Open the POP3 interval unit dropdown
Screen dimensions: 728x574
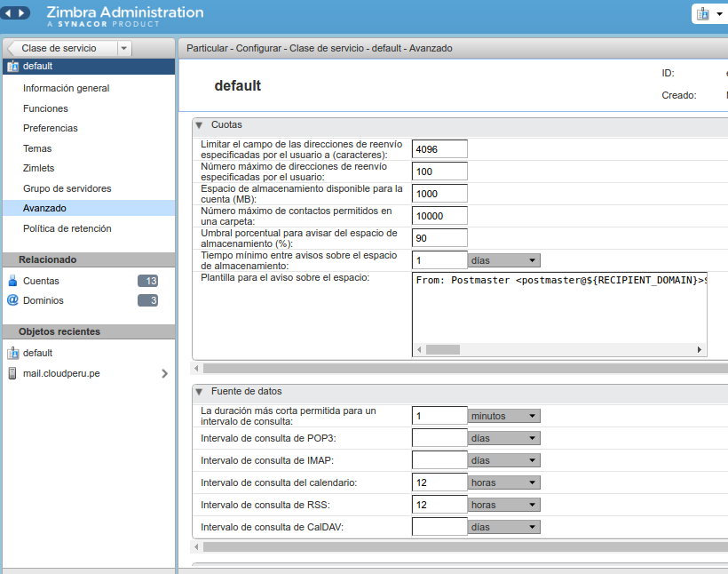(x=503, y=438)
